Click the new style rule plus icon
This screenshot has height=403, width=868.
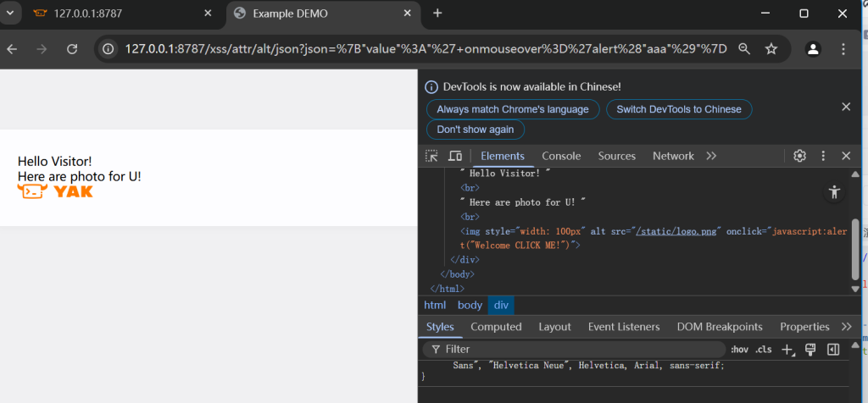pos(787,349)
